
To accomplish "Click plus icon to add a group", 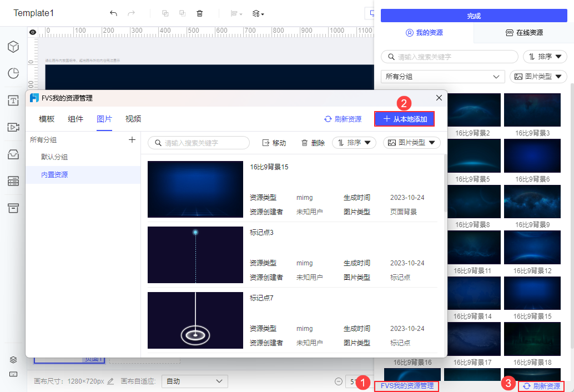I will [132, 139].
